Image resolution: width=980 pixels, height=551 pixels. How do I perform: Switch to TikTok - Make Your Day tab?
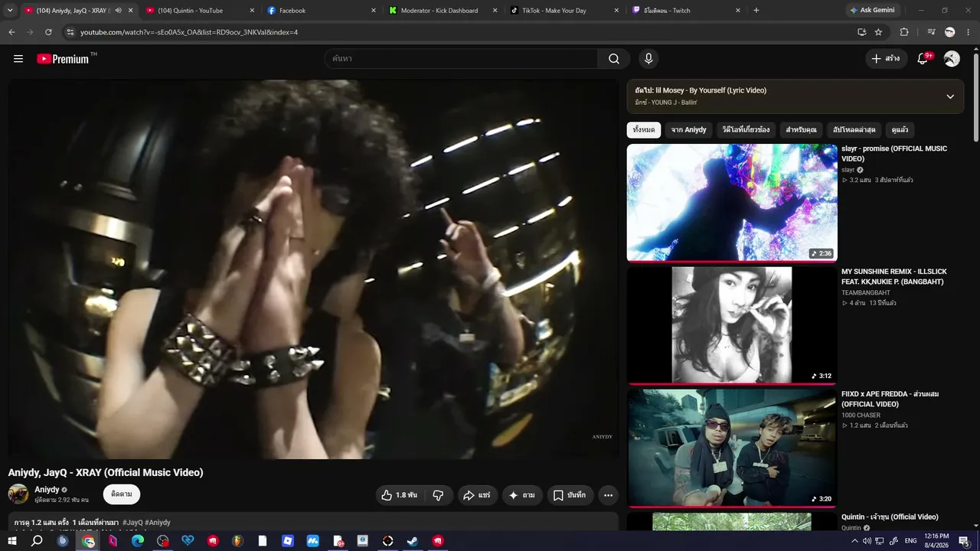(x=564, y=11)
